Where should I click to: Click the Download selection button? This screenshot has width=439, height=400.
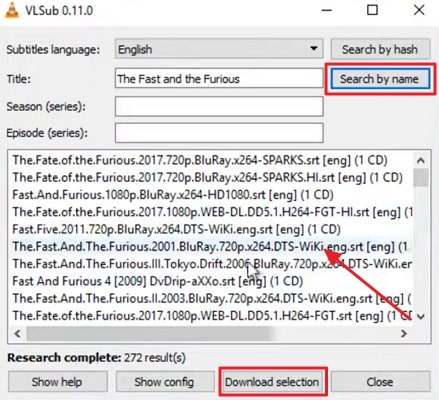pyautogui.click(x=272, y=382)
